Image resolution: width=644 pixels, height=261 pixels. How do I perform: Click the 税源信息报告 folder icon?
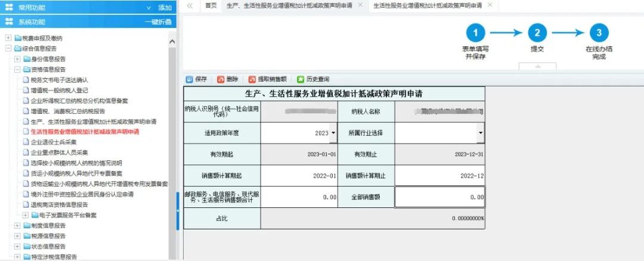(27, 236)
